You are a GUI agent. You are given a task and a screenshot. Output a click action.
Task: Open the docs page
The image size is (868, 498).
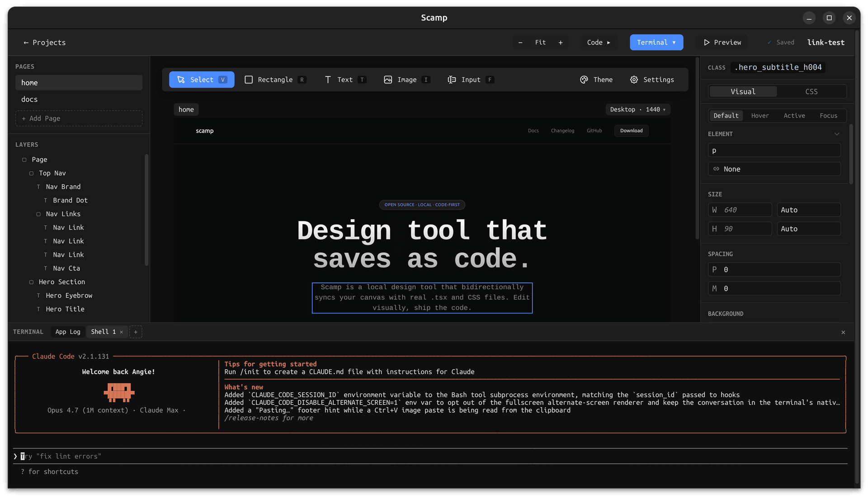click(79, 99)
